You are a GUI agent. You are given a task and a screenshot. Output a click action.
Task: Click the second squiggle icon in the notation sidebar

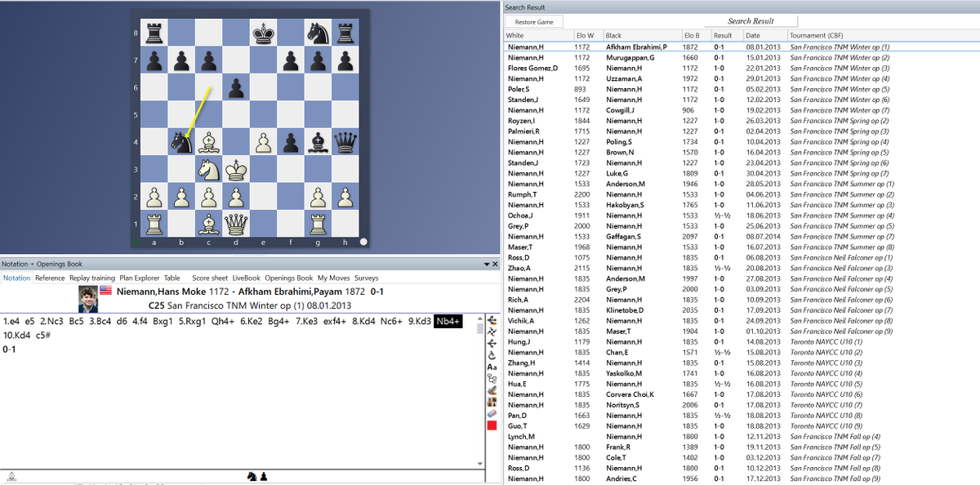[492, 332]
